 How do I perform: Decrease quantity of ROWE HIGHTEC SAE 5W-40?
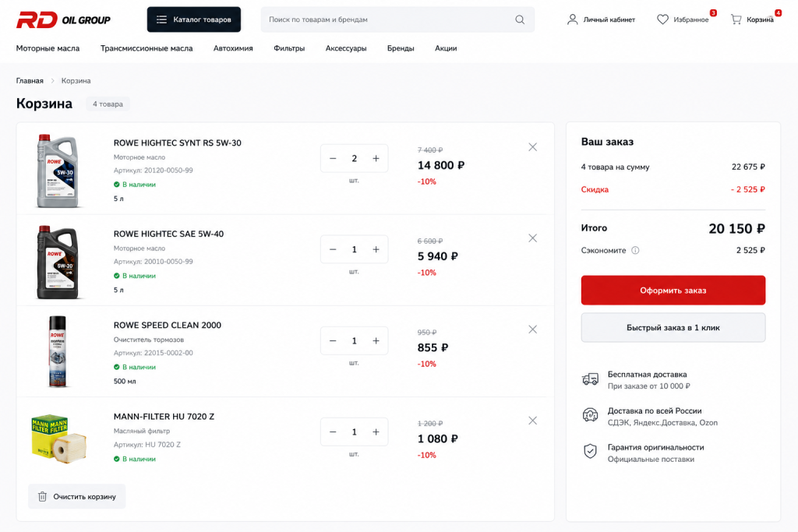(333, 249)
